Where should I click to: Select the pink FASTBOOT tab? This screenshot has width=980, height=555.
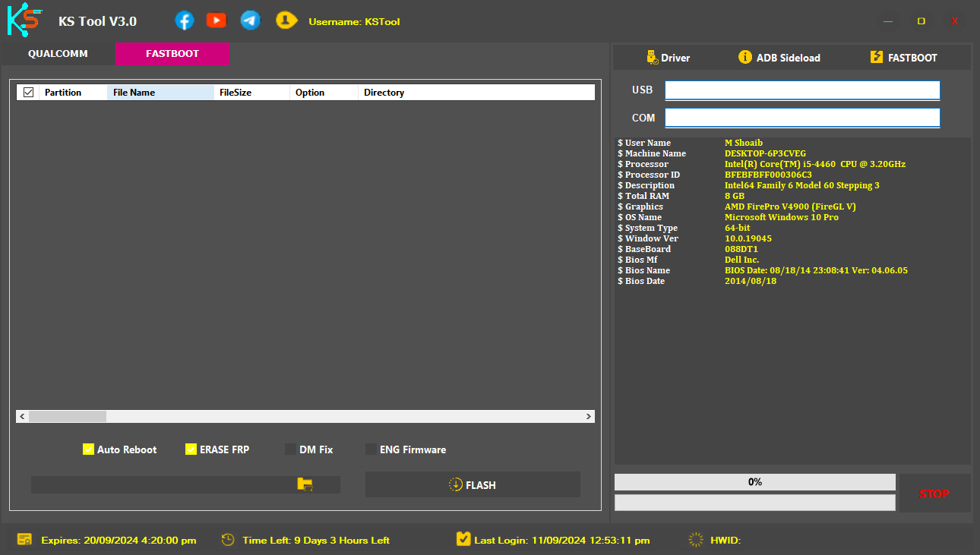click(x=172, y=54)
